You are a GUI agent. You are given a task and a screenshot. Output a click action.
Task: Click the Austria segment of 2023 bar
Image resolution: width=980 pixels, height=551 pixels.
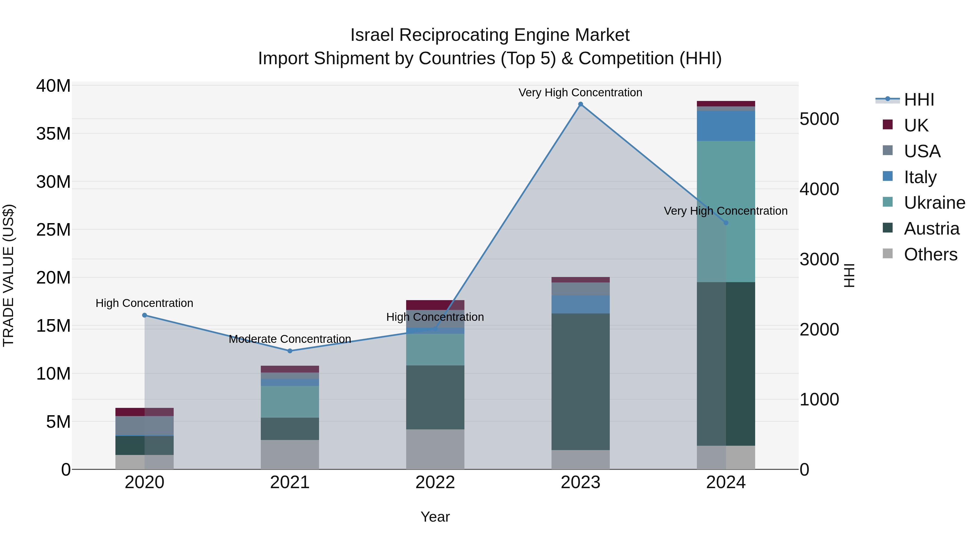[x=581, y=382]
